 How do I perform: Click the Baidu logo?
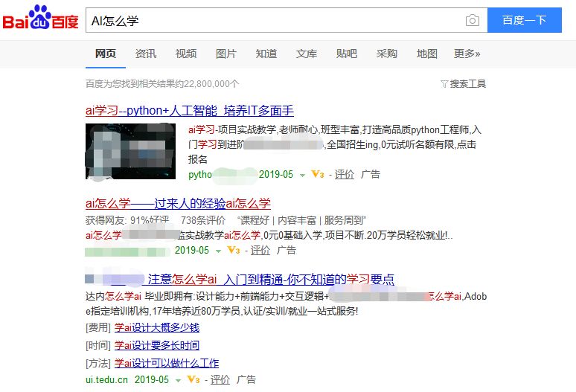point(40,17)
